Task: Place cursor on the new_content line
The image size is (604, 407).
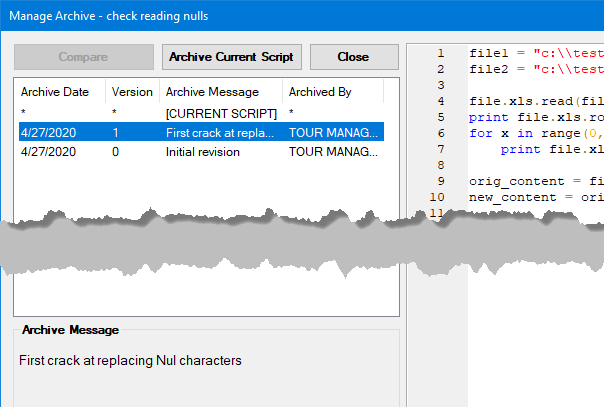Action: [x=535, y=198]
